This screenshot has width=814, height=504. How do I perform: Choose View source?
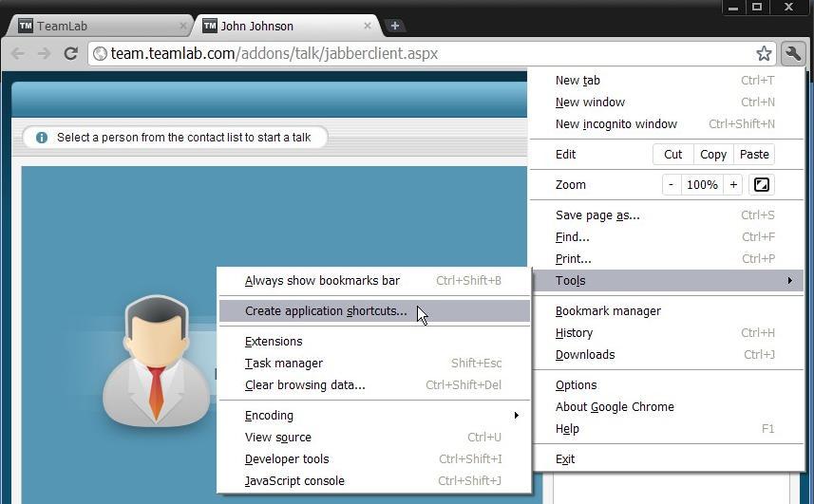coord(374,438)
